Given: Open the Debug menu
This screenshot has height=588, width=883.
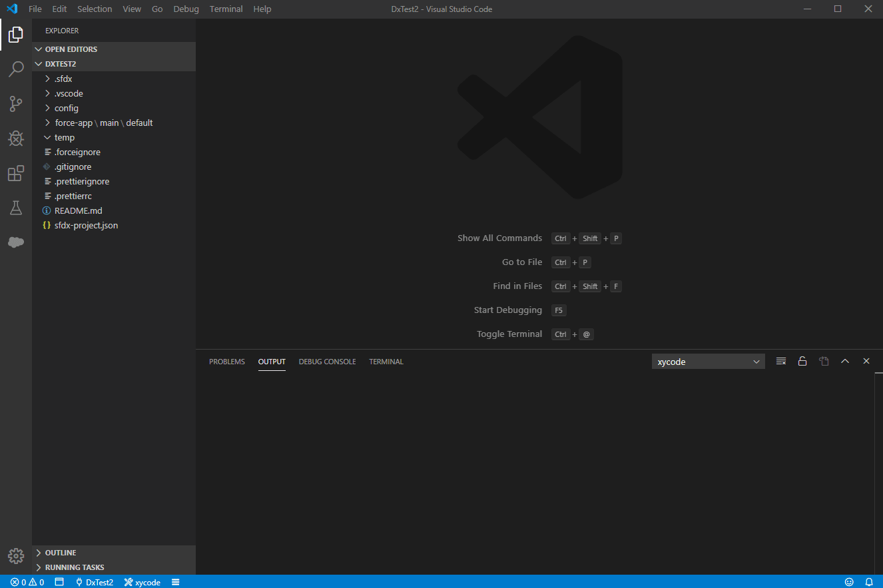Looking at the screenshot, I should [186, 9].
